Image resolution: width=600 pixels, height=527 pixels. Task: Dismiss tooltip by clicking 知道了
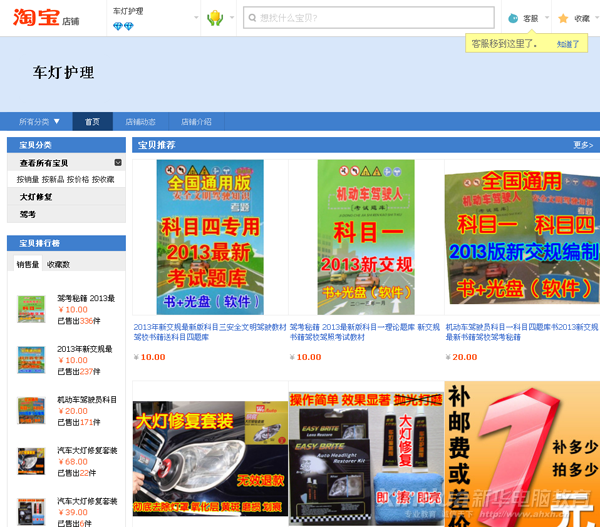(x=567, y=44)
